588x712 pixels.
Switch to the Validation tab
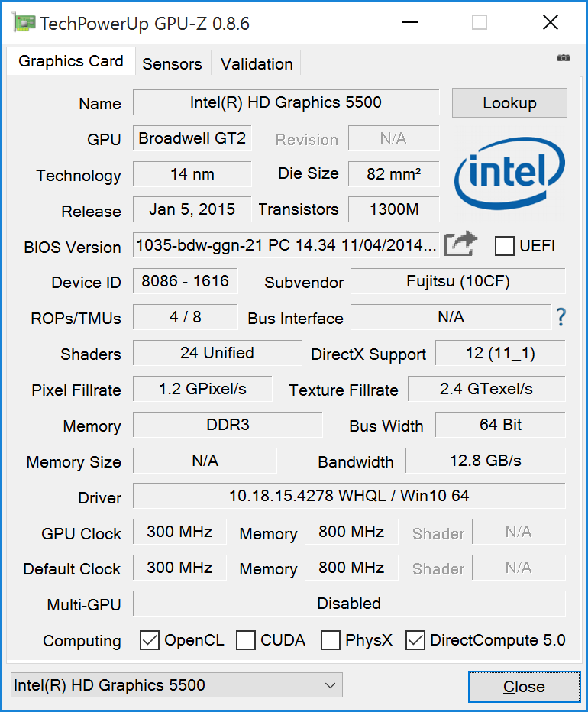coord(257,64)
